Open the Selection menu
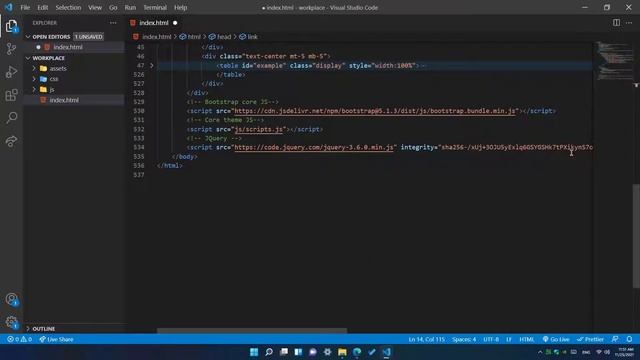 [68, 7]
